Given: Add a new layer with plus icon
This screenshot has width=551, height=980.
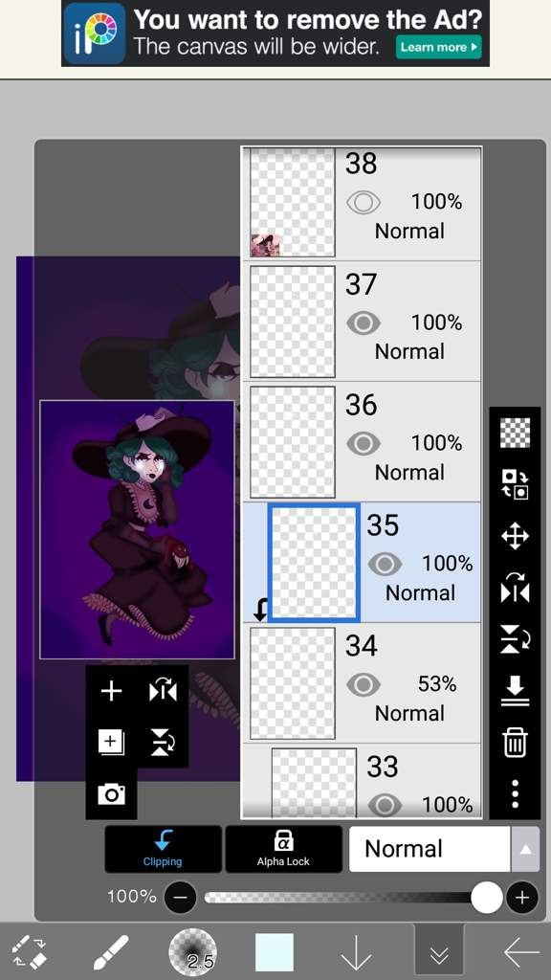Looking at the screenshot, I should (111, 691).
